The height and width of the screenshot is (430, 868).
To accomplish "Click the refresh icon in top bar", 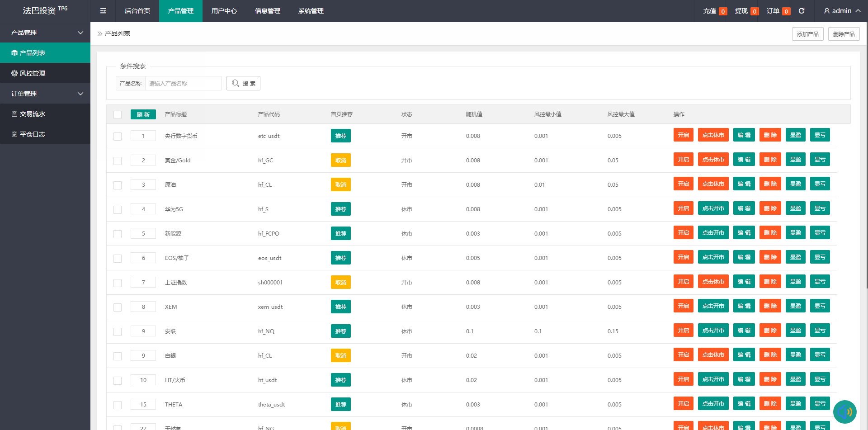I will pyautogui.click(x=802, y=11).
